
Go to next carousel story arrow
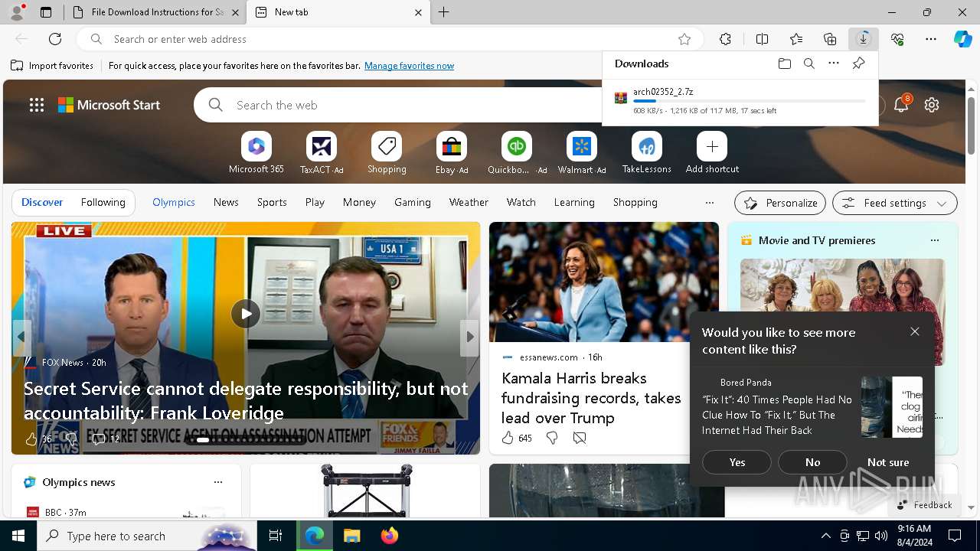click(x=469, y=337)
